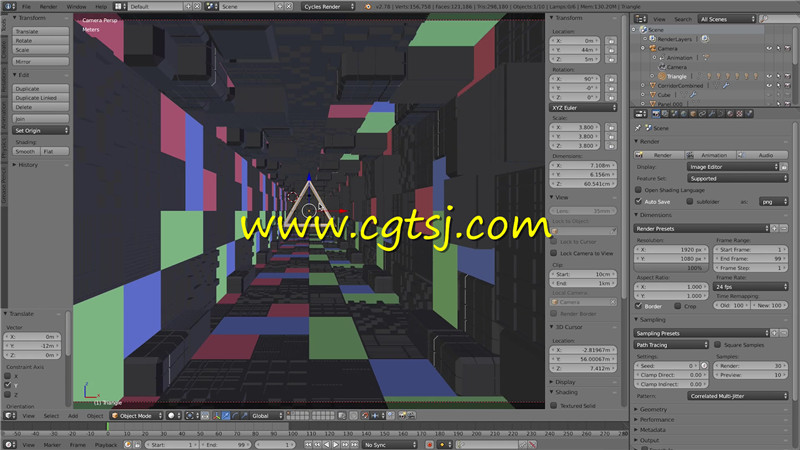Open the Set Origin dropdown
Viewport: 800px width, 450px height.
tap(41, 131)
